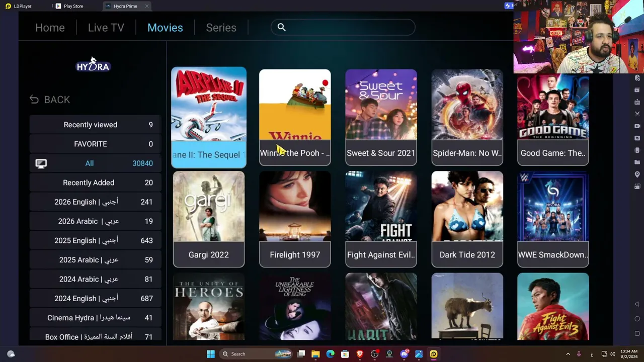Viewport: 644px width, 362px height.
Task: Open the Recently Added category
Action: point(95,183)
